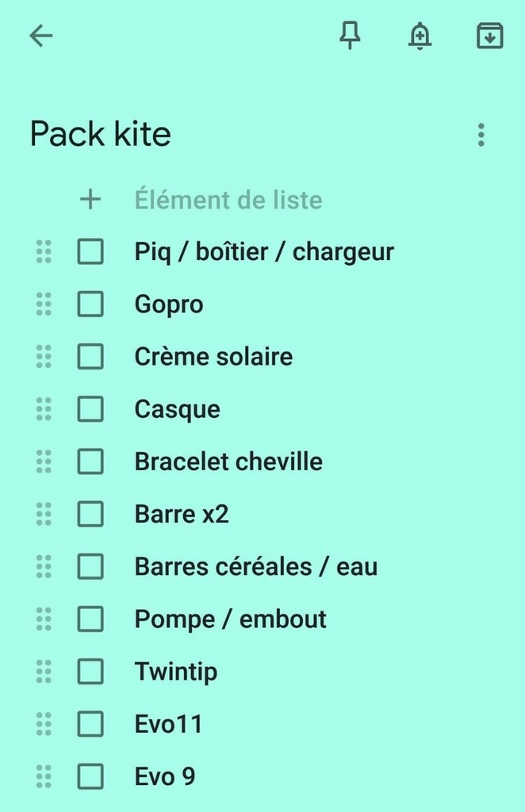This screenshot has height=812, width=525.
Task: Mark Bracelet cheville as done
Action: [90, 462]
